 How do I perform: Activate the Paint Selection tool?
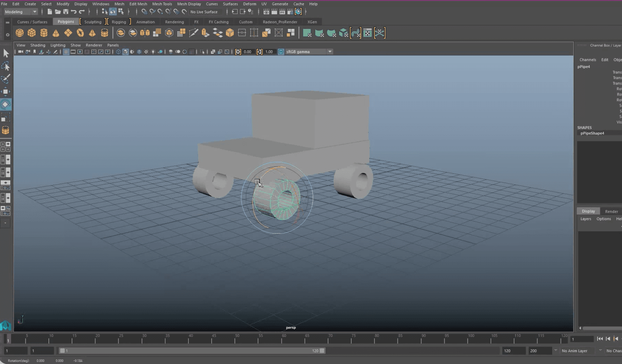pos(6,79)
